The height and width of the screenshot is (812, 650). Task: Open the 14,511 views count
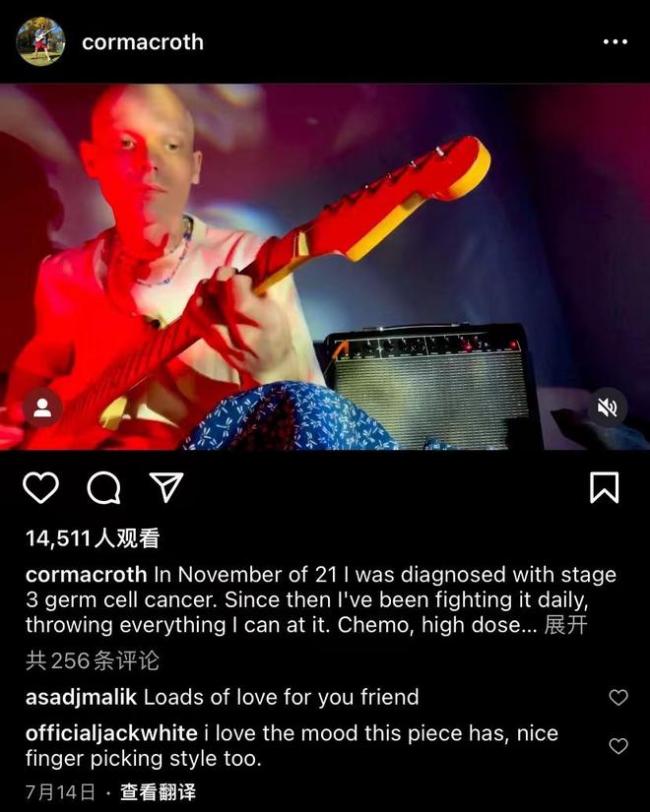click(92, 539)
